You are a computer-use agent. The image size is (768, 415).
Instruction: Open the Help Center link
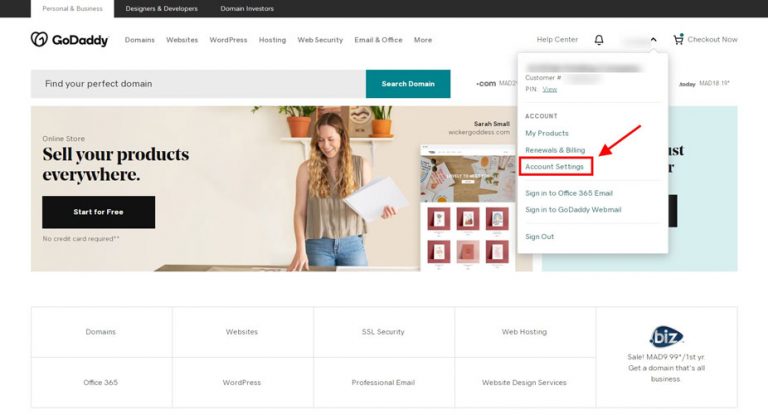(x=557, y=40)
